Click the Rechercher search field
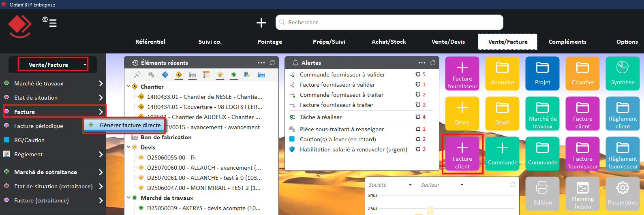The image size is (644, 215). tap(389, 22)
